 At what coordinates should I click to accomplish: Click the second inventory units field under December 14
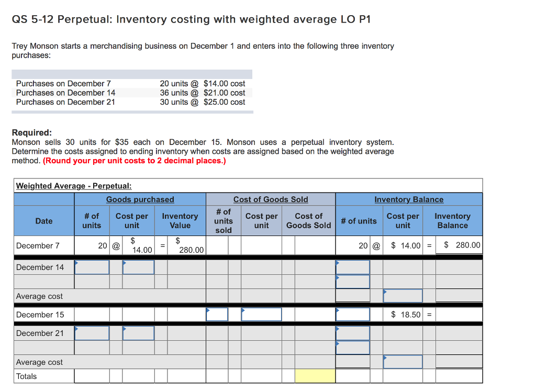tap(352, 281)
